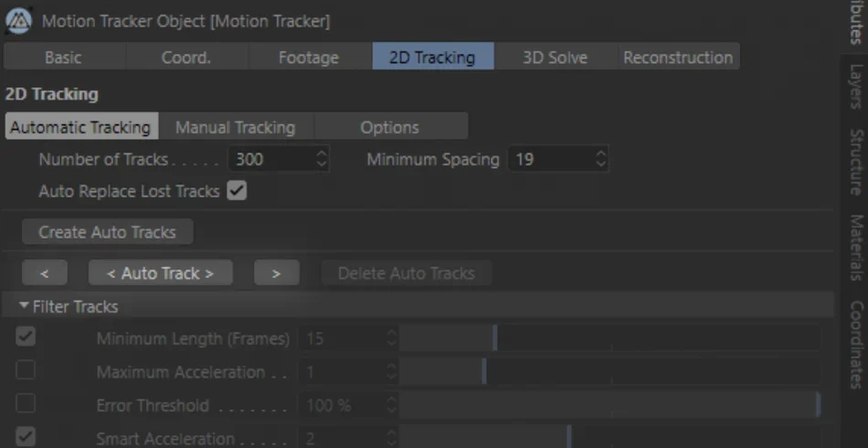Click the track backward '<' button

(x=45, y=273)
